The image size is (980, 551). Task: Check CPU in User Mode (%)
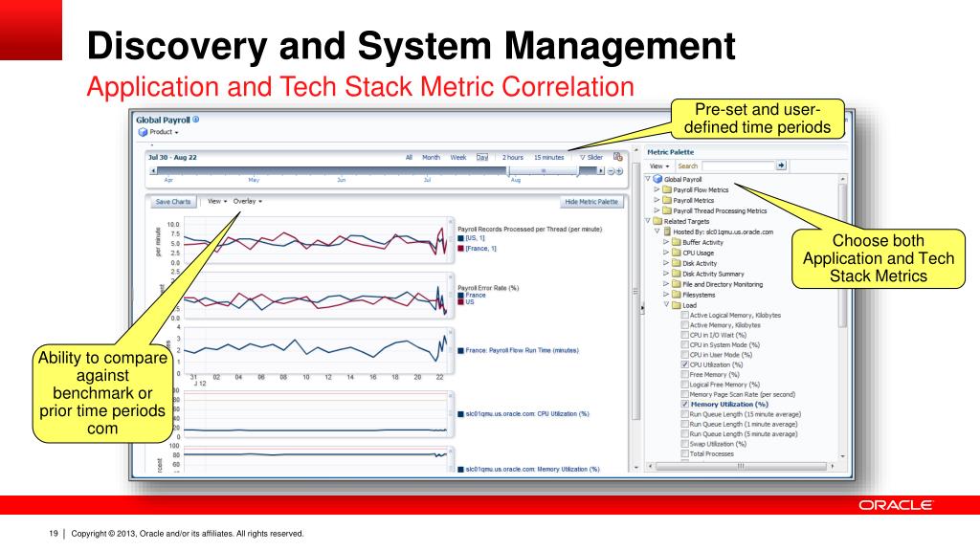tap(685, 355)
